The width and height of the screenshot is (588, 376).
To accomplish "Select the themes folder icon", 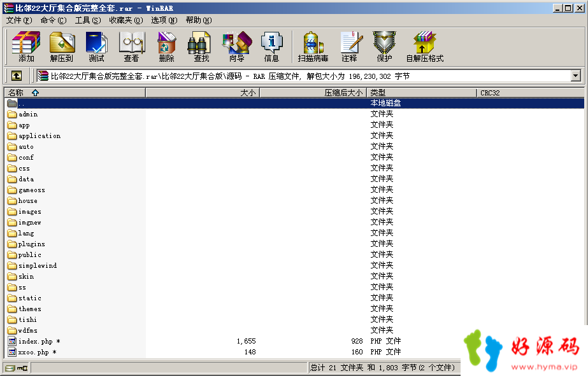I will pyautogui.click(x=12, y=309).
